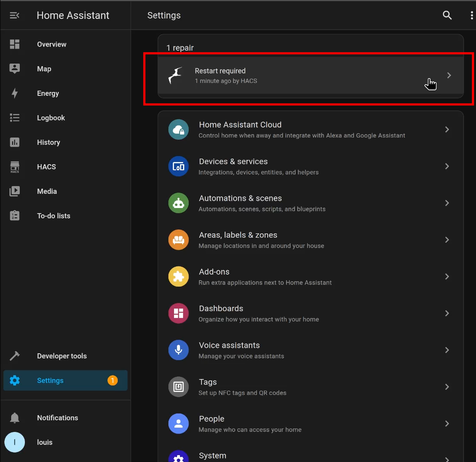Open Devices & services settings

point(311,166)
